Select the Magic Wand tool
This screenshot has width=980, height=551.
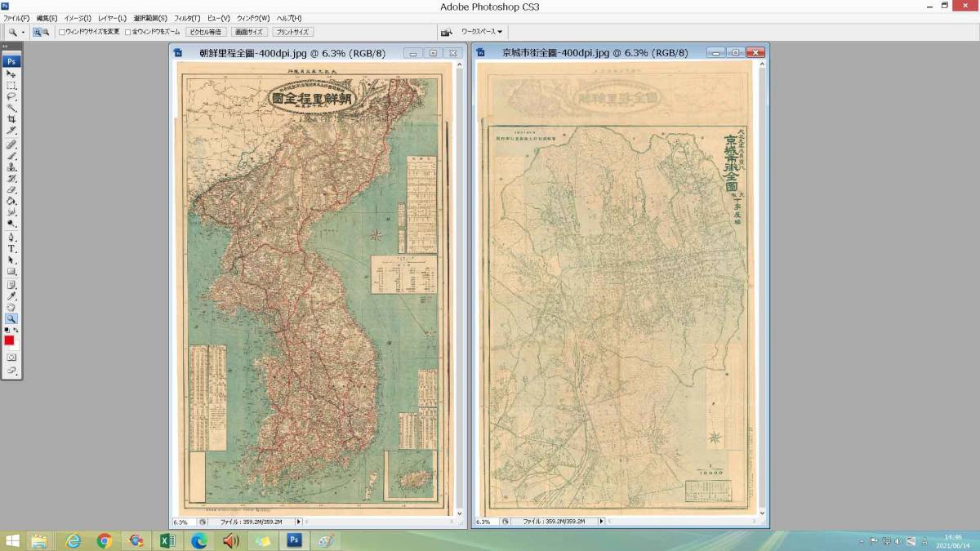point(11,108)
